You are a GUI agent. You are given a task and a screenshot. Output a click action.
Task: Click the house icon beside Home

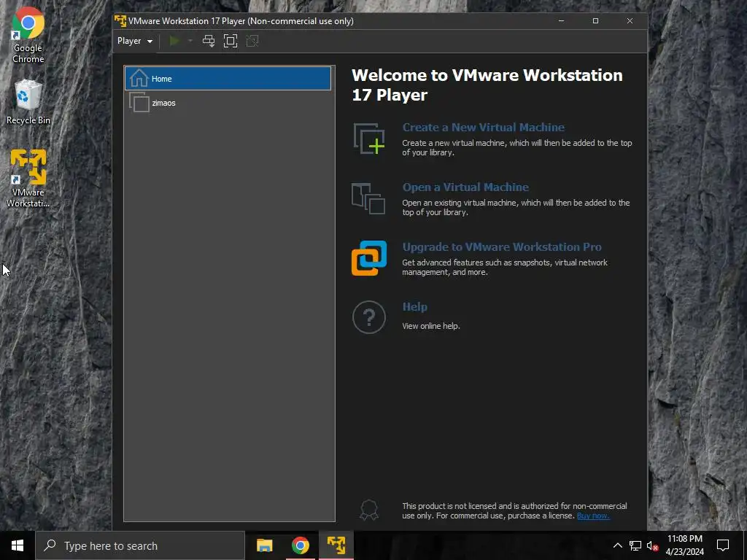pos(139,79)
